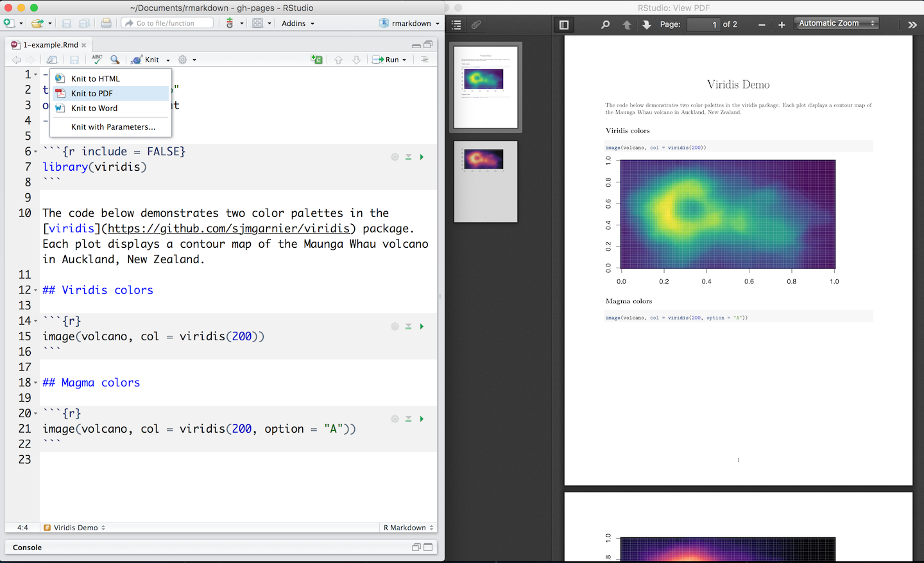
Task: Insert a new code chunk with green +C icon
Action: 316,59
